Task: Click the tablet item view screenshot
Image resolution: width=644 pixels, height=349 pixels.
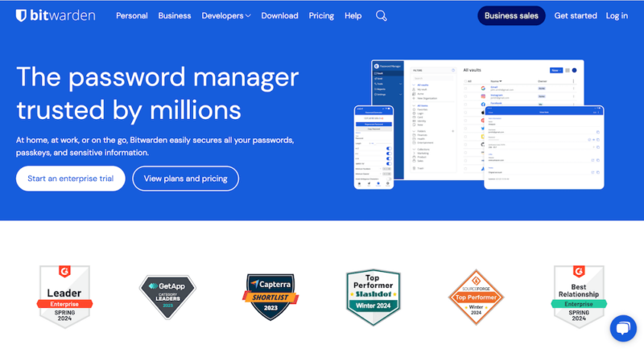Action: [544, 148]
